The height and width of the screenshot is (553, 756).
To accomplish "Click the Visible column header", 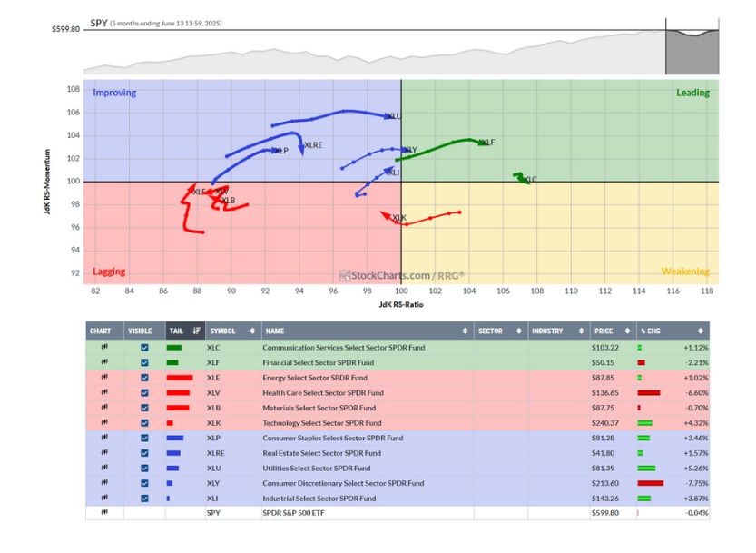I will tap(144, 331).
